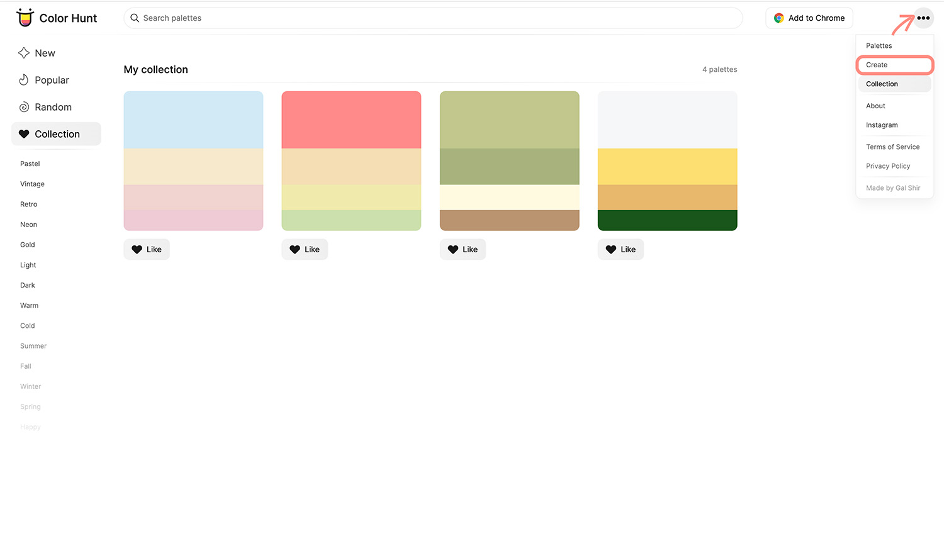Click heart icon under the pastel blue palette
This screenshot has height=560, width=944.
pos(137,250)
